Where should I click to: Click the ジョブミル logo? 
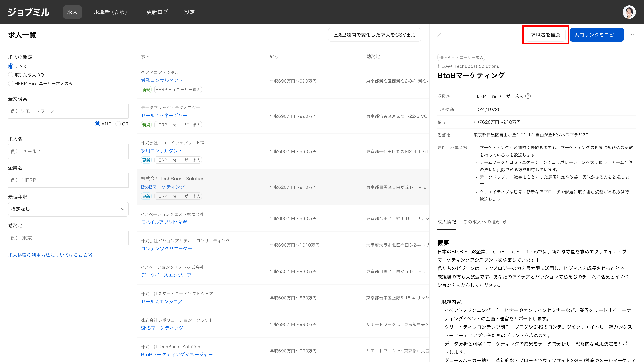click(x=29, y=12)
